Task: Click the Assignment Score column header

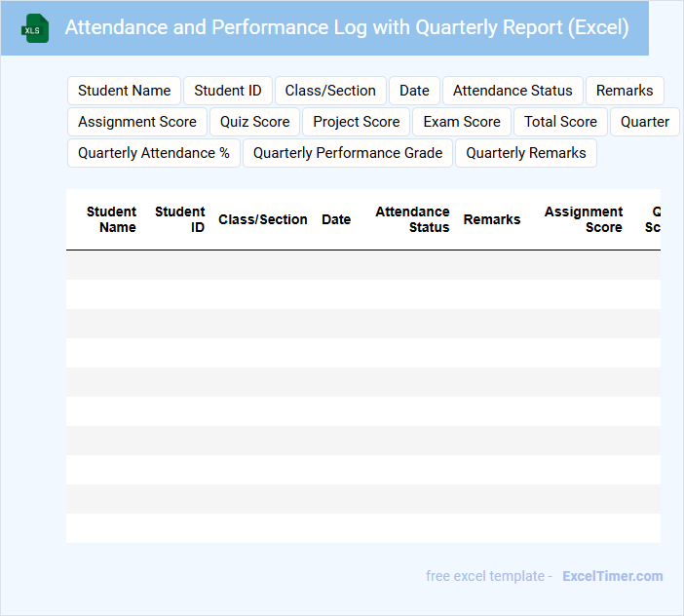Action: tap(584, 219)
